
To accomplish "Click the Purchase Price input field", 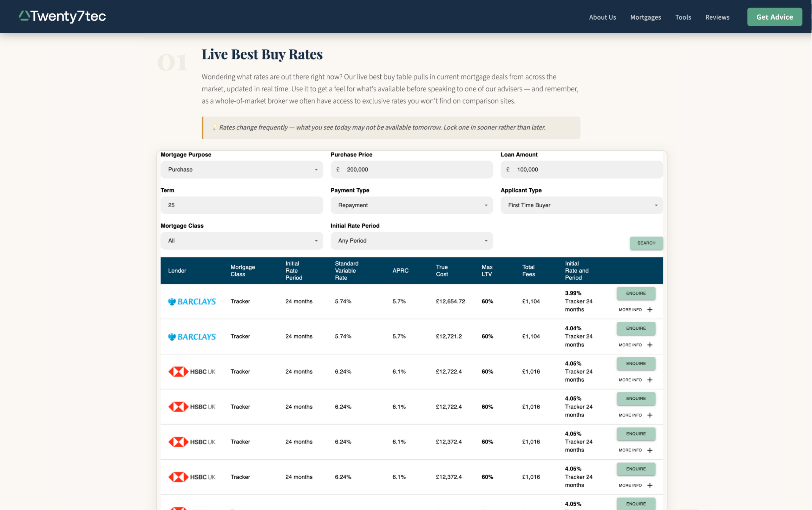I will pos(412,170).
